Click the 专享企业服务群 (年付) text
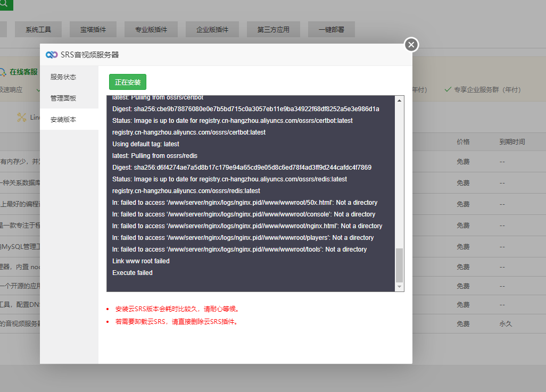This screenshot has width=546, height=392. [487, 89]
